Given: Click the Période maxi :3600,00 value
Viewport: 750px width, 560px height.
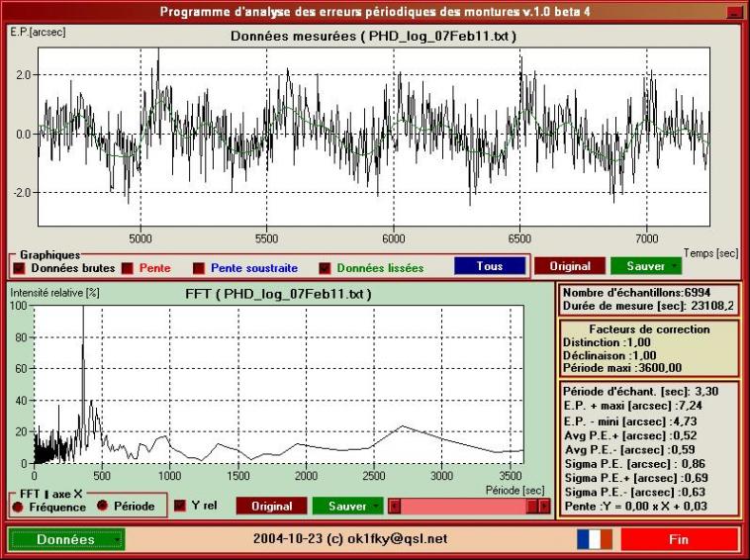Looking at the screenshot, I should click(622, 368).
